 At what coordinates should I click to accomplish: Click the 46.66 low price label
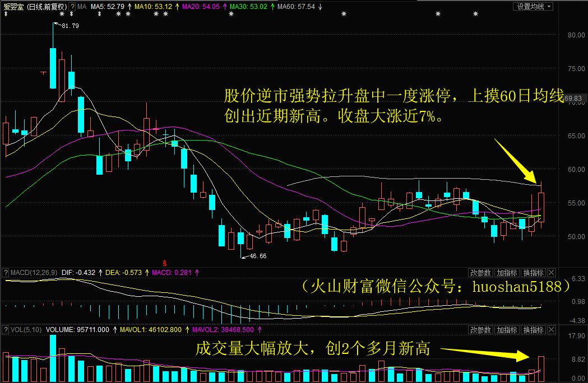point(257,256)
